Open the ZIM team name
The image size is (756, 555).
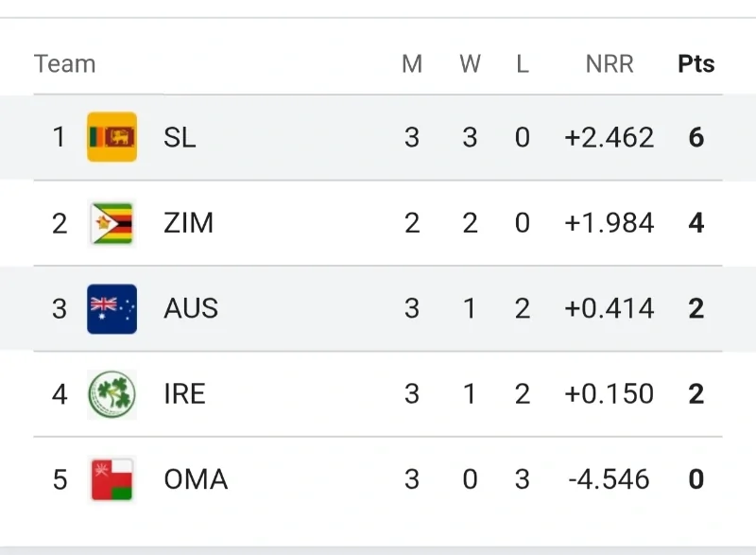(x=188, y=223)
